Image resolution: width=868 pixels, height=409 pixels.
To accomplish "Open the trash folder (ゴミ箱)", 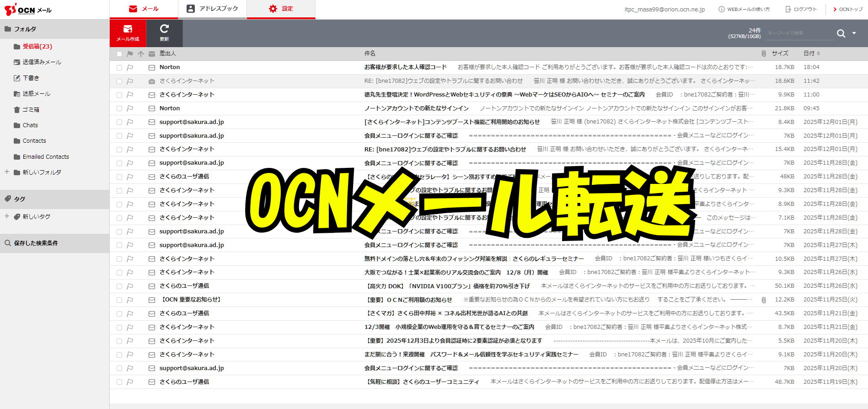I will 31,110.
